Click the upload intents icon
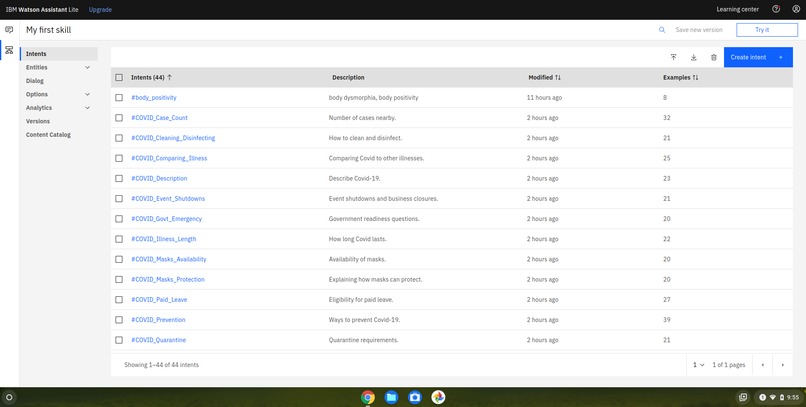The height and width of the screenshot is (407, 806). (x=673, y=57)
